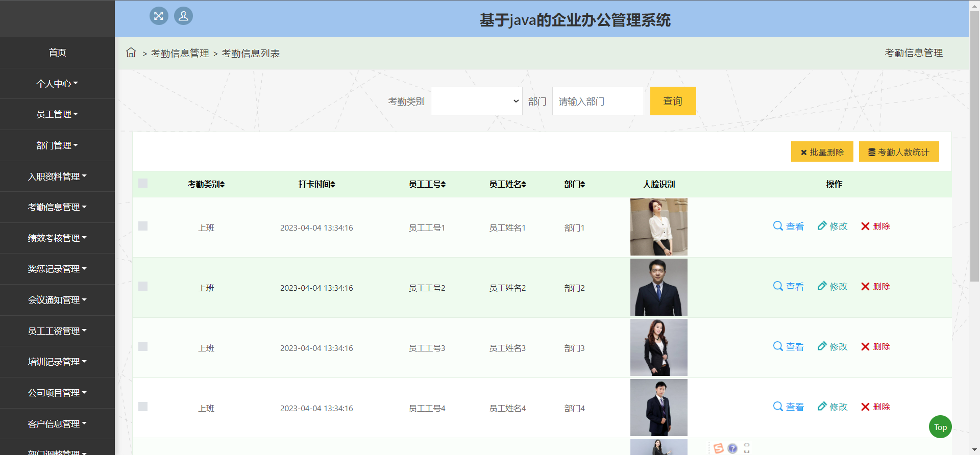This screenshot has width=980, height=455.
Task: Expand the 绩效考核管理 sidebar menu
Action: pyautogui.click(x=57, y=238)
